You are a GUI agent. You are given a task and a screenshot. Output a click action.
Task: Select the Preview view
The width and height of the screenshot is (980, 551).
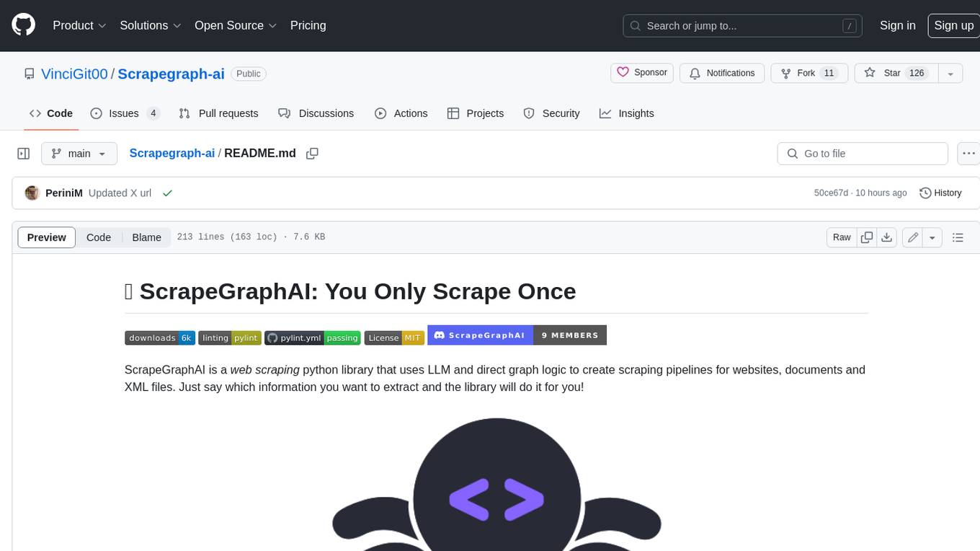tap(47, 237)
